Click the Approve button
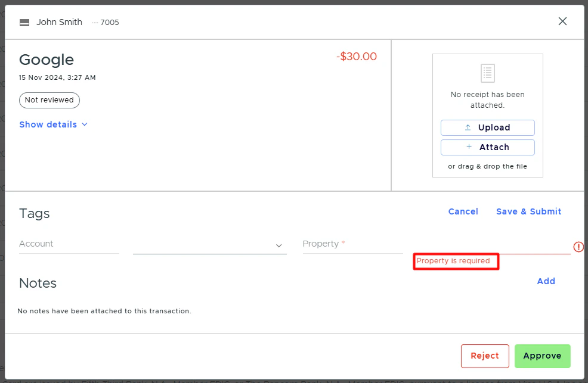 tap(542, 356)
